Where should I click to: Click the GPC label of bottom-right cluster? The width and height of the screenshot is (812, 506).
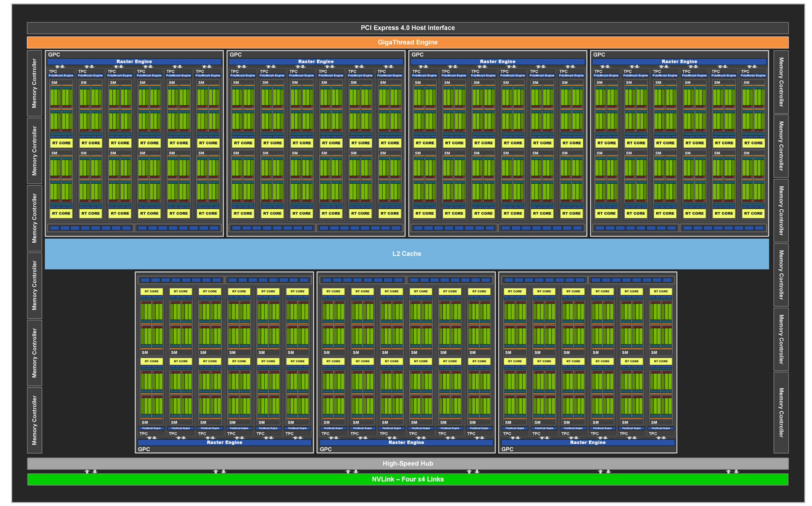coord(507,449)
